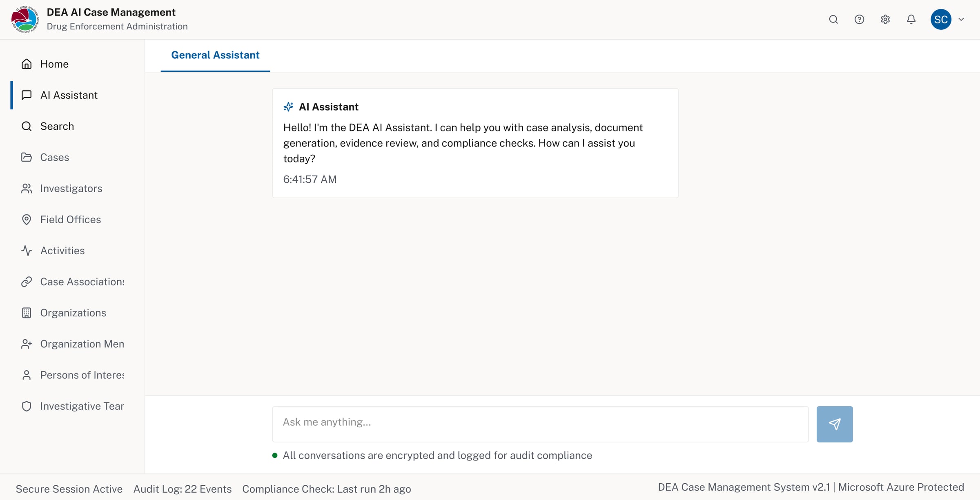Image resolution: width=980 pixels, height=500 pixels.
Task: Click the Investigative Teams shield icon
Action: (x=27, y=406)
